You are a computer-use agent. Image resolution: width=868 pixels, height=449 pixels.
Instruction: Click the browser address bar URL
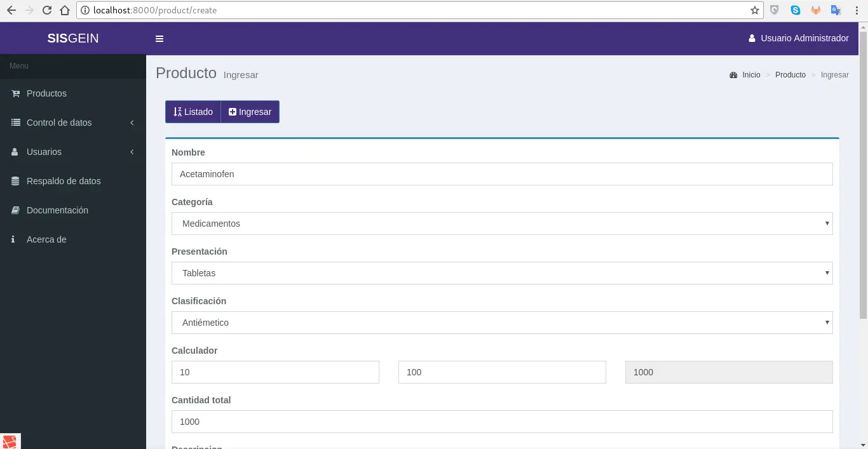pyautogui.click(x=155, y=10)
